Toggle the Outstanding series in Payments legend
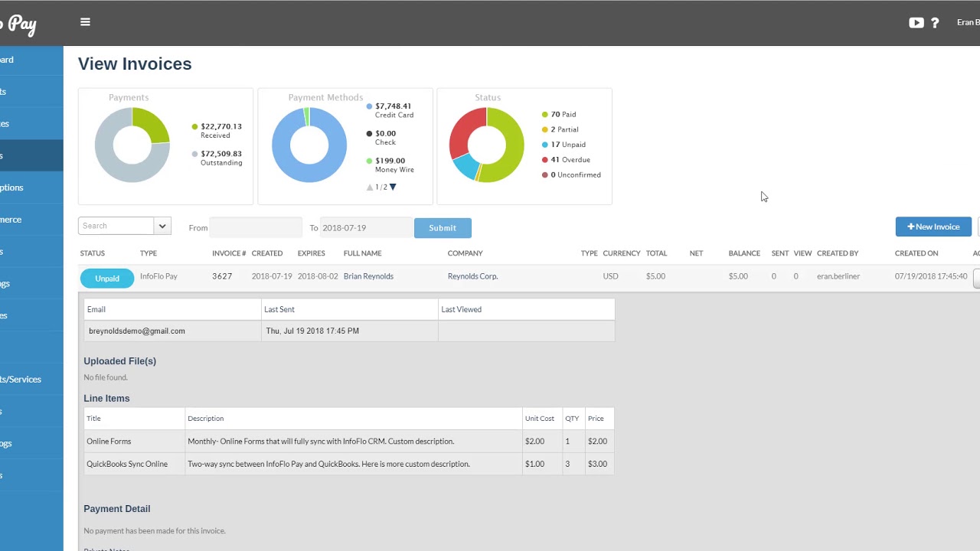This screenshot has height=551, width=980. coord(217,158)
